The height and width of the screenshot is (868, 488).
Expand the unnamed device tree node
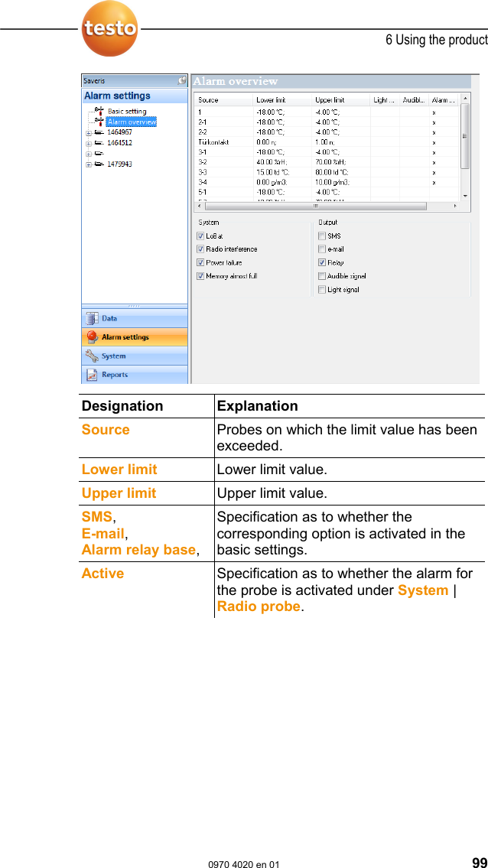88,154
